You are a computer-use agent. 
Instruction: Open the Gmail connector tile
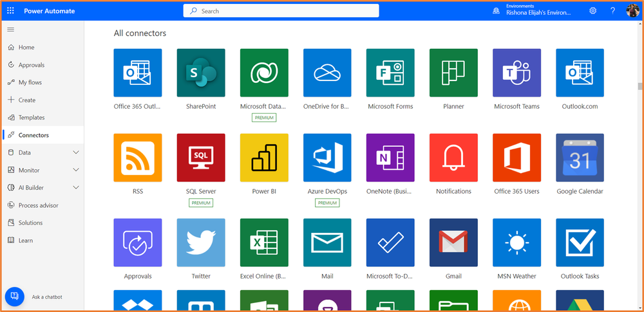click(453, 243)
